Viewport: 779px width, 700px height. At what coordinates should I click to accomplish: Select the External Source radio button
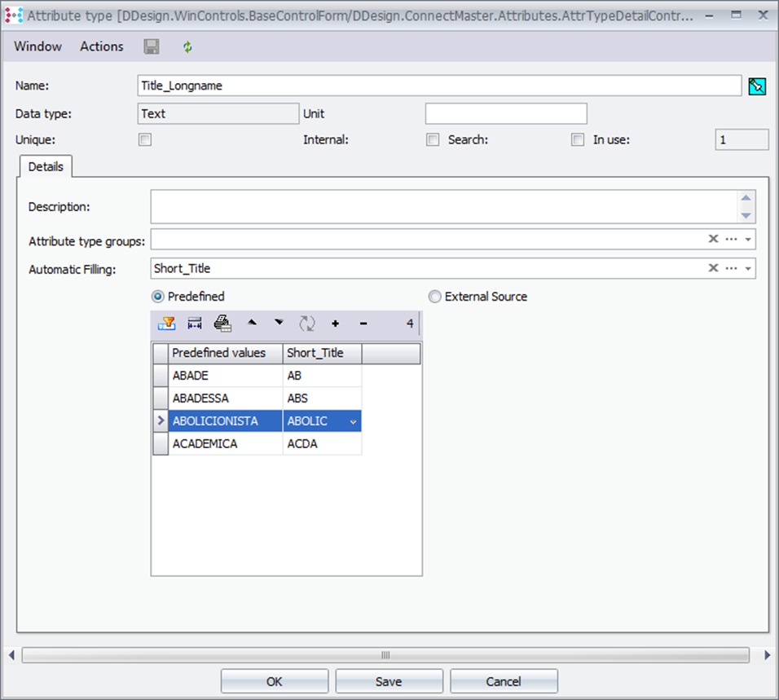[x=434, y=297]
